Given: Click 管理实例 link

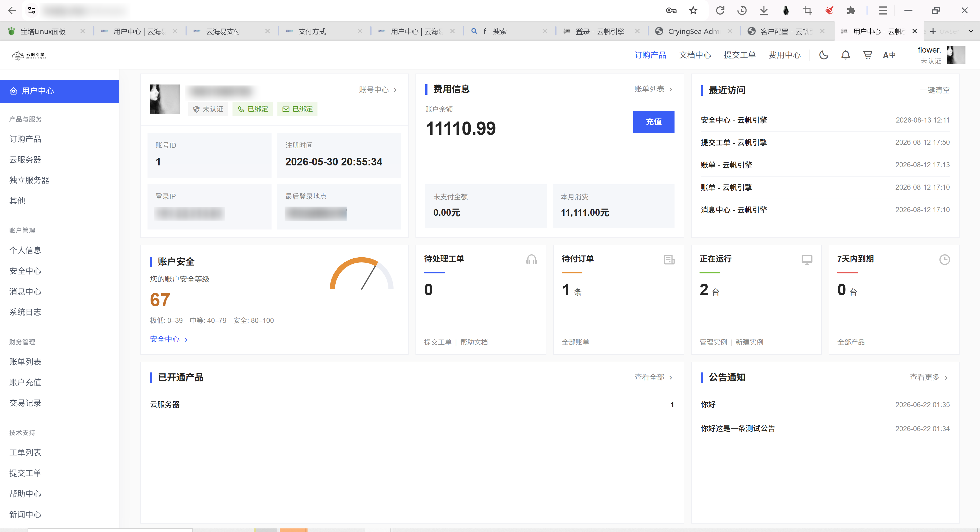Looking at the screenshot, I should (x=713, y=342).
